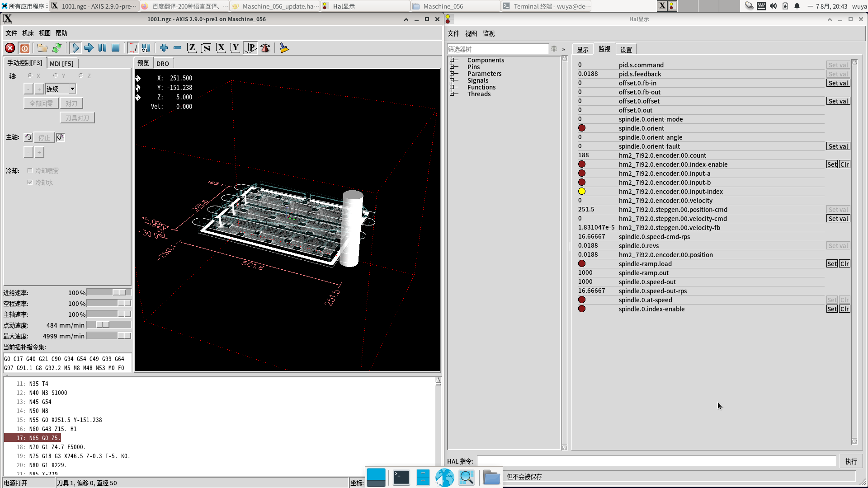Image resolution: width=868 pixels, height=488 pixels.
Task: Open file manager folder in bottom dock
Action: (x=491, y=478)
